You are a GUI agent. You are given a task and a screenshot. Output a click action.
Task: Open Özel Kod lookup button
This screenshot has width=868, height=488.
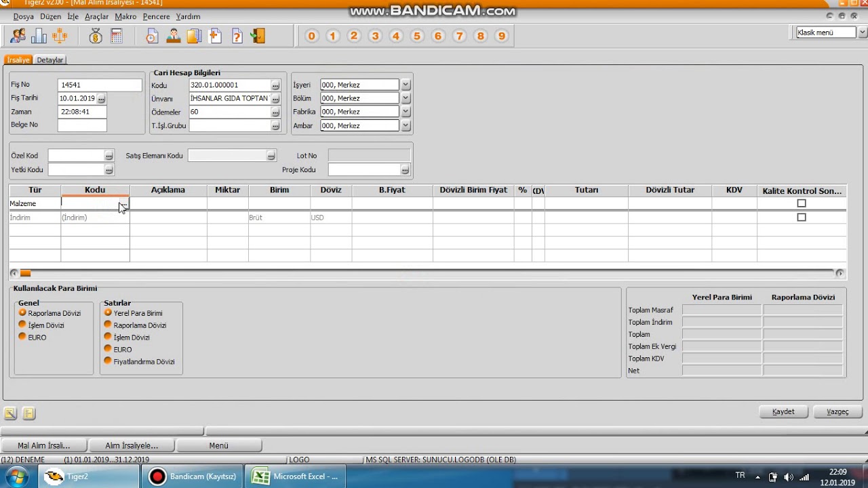click(x=108, y=156)
